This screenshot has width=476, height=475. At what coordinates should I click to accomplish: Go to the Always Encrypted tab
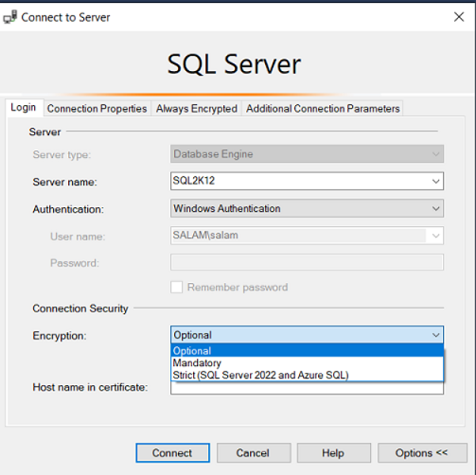197,109
